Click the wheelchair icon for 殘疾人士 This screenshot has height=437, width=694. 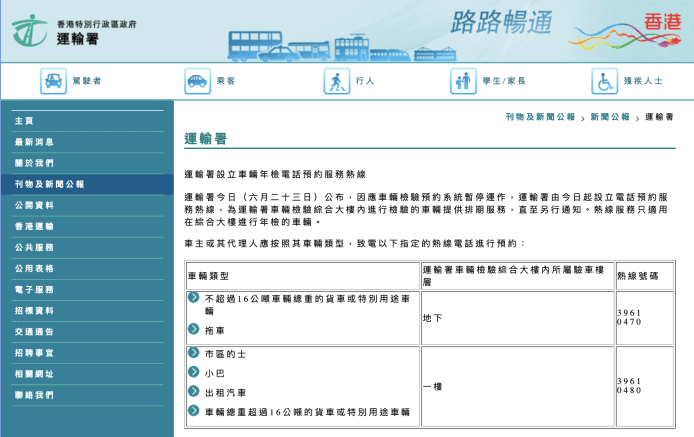[604, 81]
